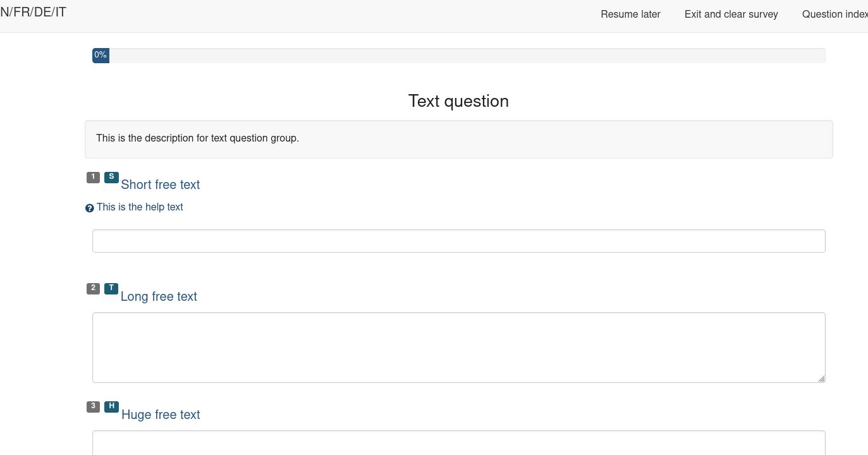Click the 'T' question type badge

pyautogui.click(x=111, y=288)
